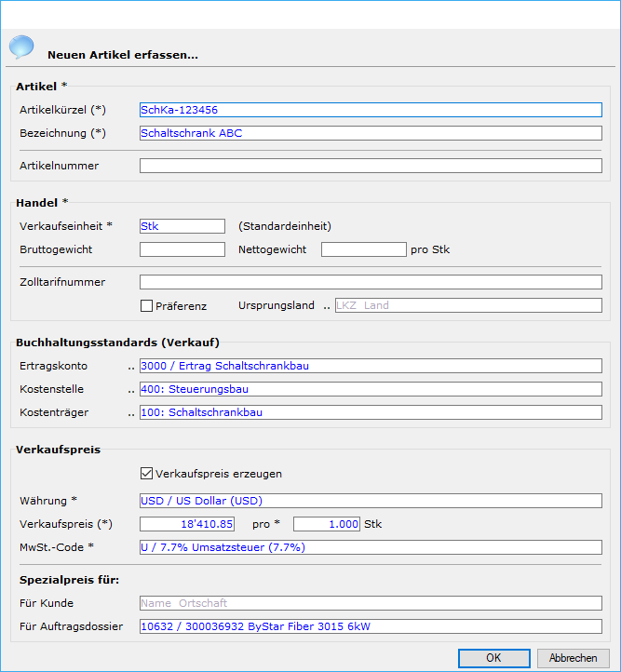The width and height of the screenshot is (621, 672).
Task: Click the Bruttogewicht input box
Action: click(x=182, y=249)
